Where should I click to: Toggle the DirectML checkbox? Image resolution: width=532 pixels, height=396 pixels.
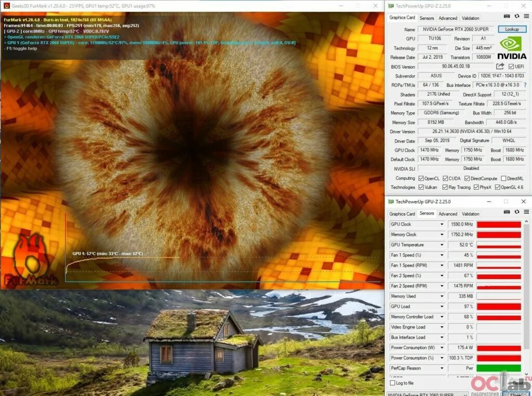[503, 178]
